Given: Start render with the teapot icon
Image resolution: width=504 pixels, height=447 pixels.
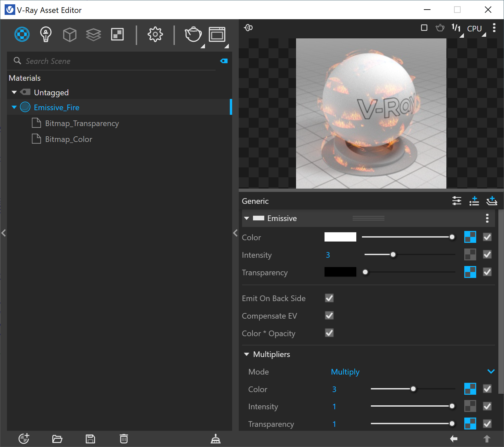Looking at the screenshot, I should pyautogui.click(x=193, y=34).
